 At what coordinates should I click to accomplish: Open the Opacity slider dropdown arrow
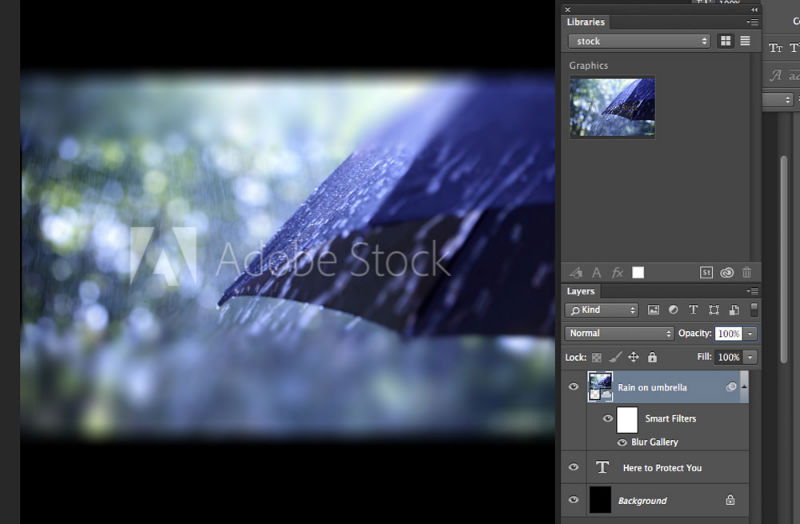[750, 333]
